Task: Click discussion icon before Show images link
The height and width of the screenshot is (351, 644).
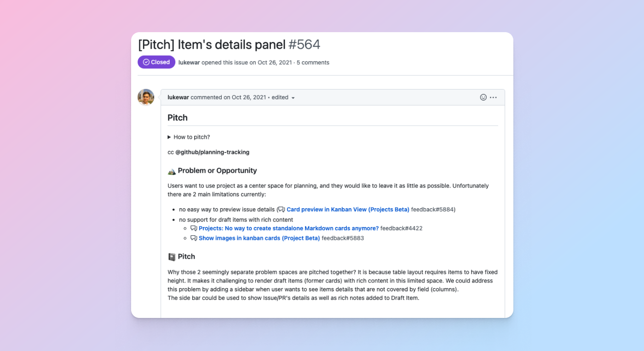Action: (x=194, y=238)
